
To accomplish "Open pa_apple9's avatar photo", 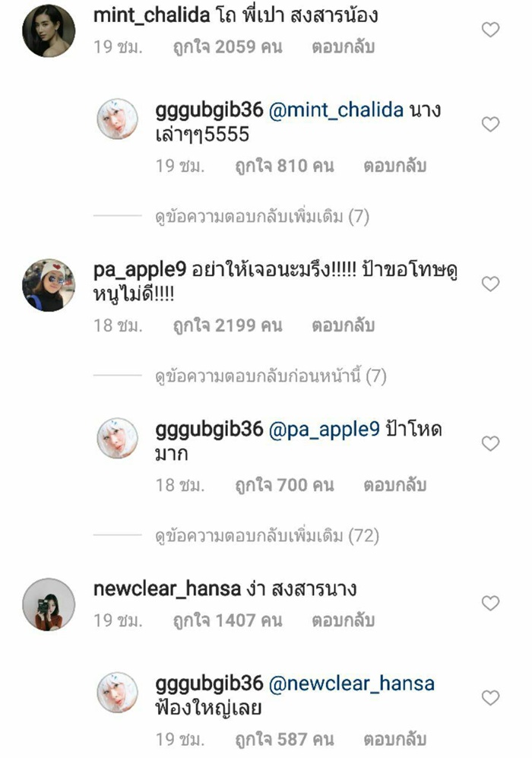I will point(49,285).
